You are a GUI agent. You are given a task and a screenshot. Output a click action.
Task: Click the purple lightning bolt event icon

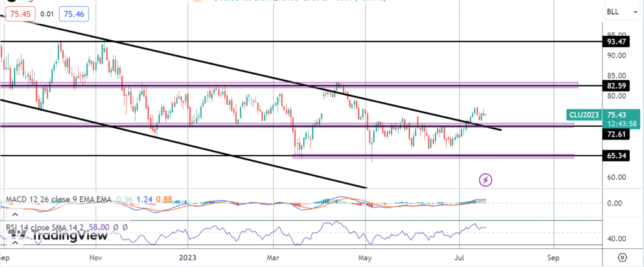point(486,180)
